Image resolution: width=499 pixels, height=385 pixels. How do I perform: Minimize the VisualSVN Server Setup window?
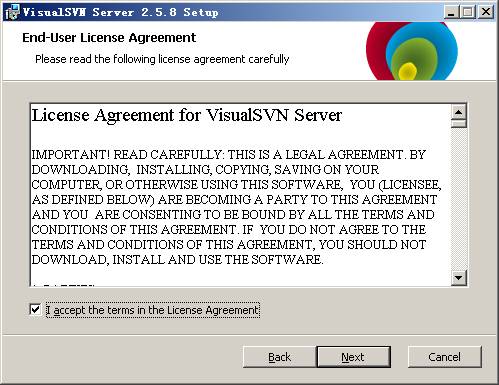coord(451,12)
